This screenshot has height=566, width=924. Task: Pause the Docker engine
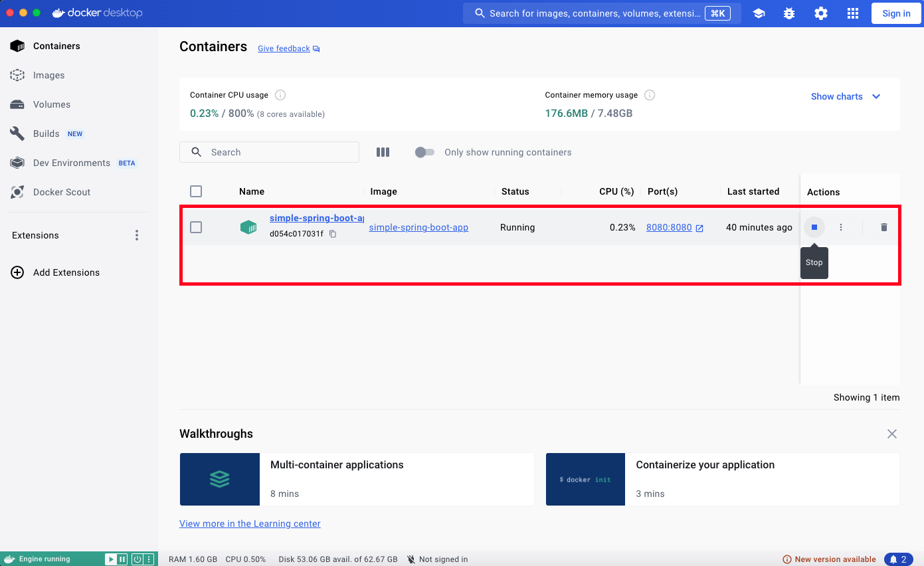click(122, 559)
